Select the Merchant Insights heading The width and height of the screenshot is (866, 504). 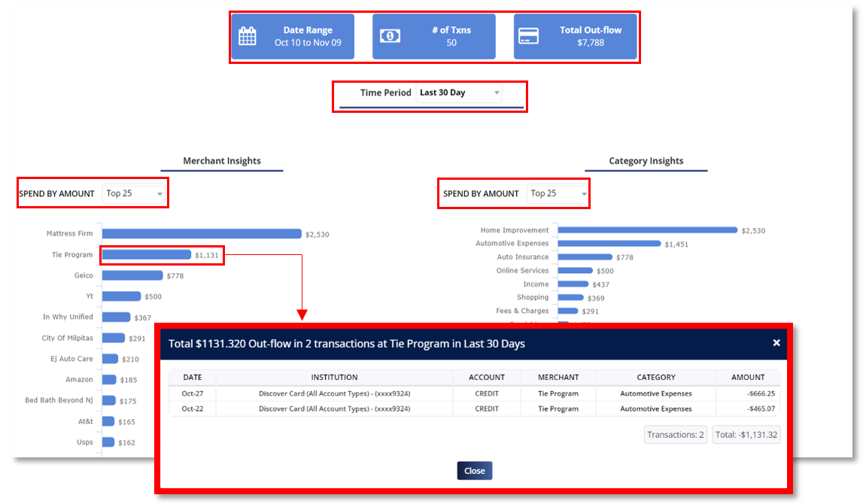(x=222, y=161)
